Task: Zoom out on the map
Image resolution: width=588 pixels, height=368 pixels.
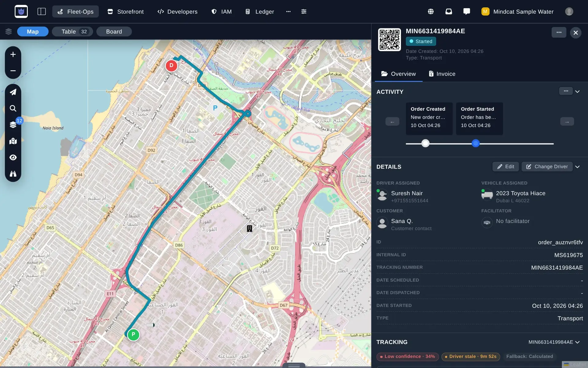Action: click(x=13, y=71)
